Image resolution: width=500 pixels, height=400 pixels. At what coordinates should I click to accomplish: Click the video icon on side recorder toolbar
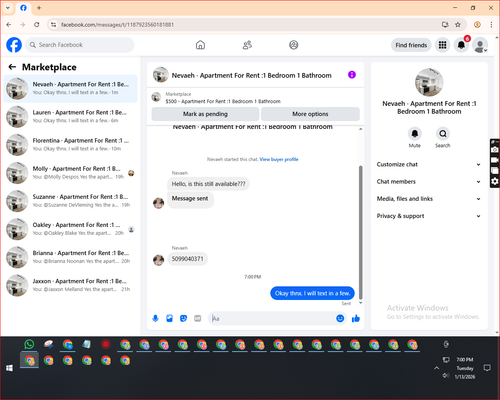495,160
